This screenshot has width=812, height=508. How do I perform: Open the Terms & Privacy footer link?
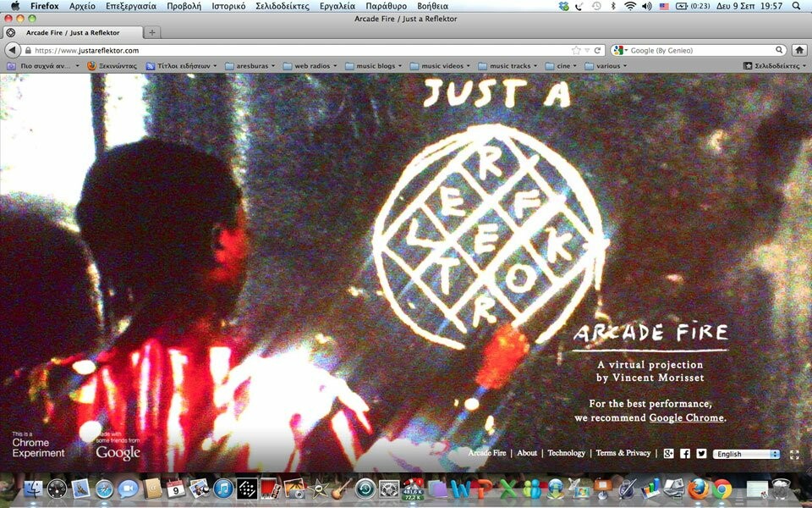point(623,452)
